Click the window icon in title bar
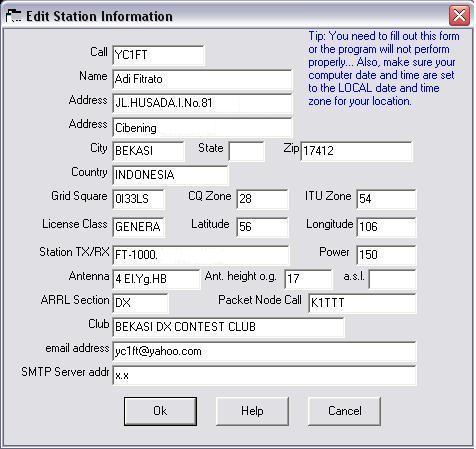 [x=14, y=16]
